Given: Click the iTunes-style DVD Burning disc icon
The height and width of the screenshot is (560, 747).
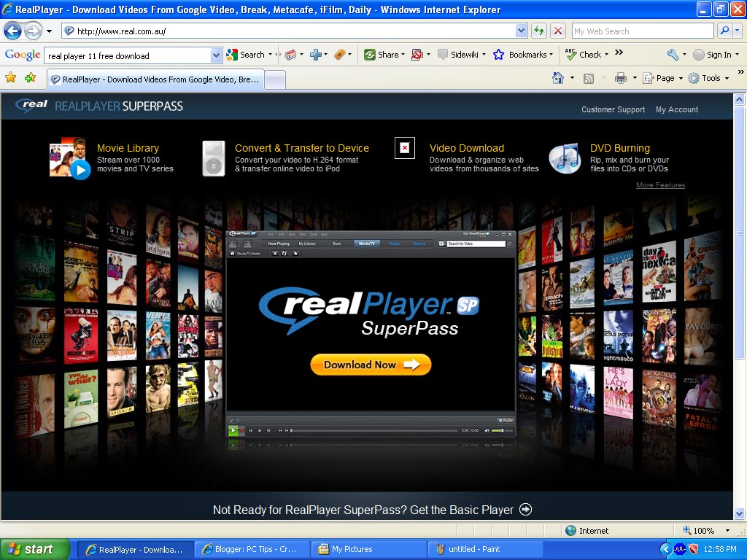Looking at the screenshot, I should [565, 158].
